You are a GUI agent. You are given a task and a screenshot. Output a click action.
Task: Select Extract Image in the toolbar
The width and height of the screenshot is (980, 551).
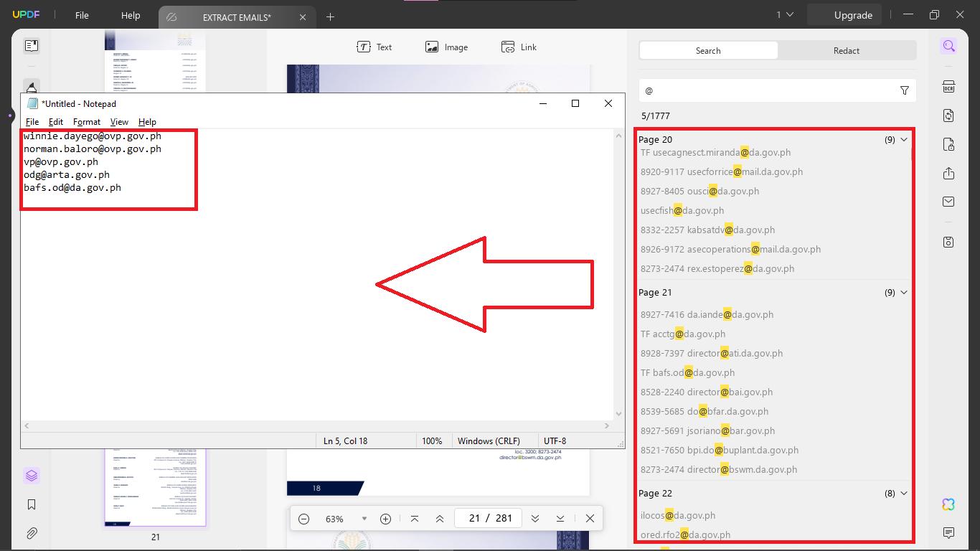pos(446,47)
